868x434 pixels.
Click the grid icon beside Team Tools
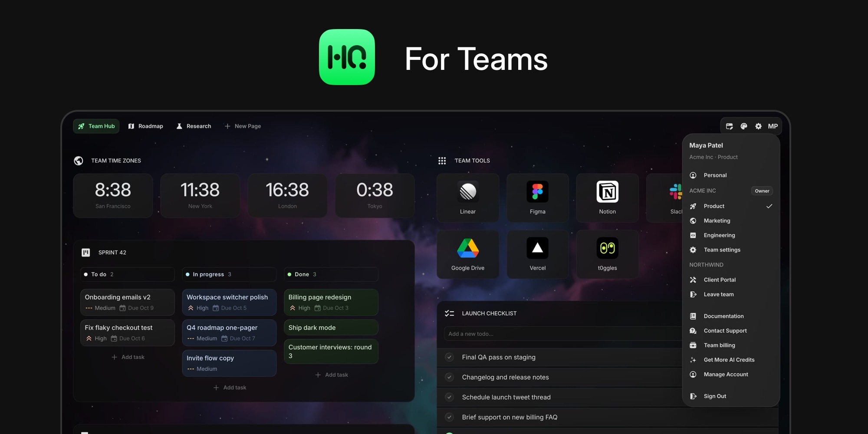[442, 161]
